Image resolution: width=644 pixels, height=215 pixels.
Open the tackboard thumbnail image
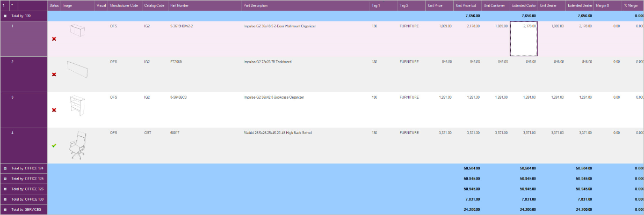(x=78, y=69)
